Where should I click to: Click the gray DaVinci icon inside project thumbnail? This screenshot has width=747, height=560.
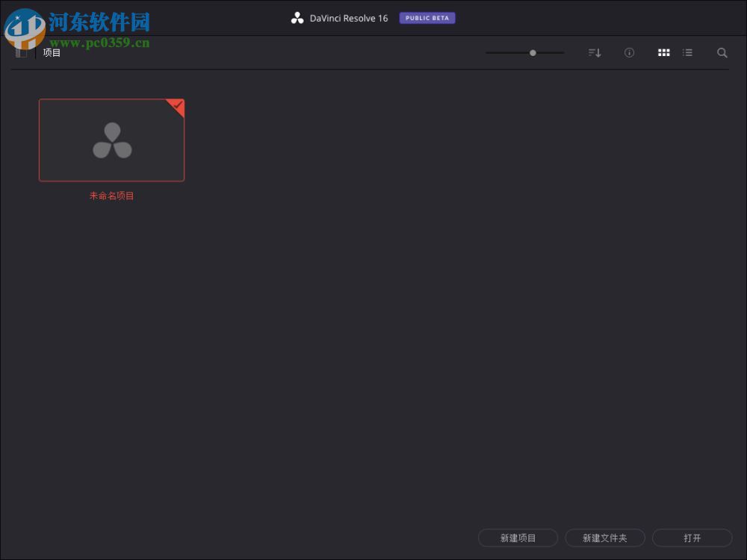tap(111, 140)
